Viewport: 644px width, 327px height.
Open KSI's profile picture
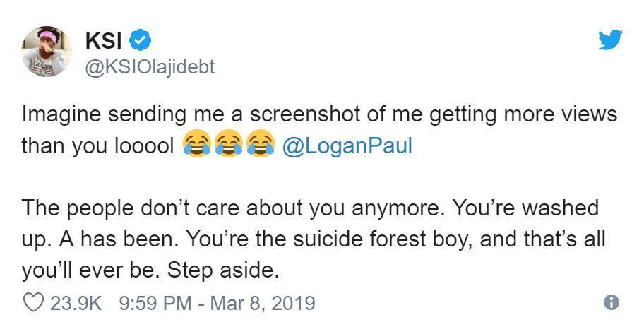tap(47, 52)
